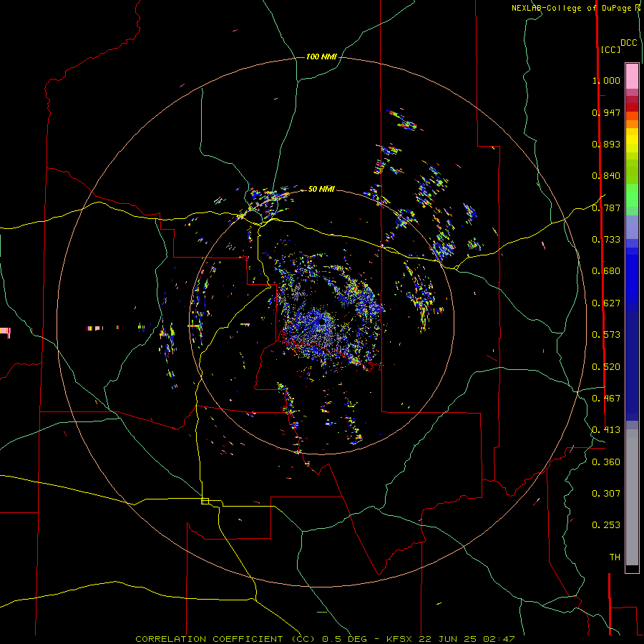The width and height of the screenshot is (644, 644).
Task: Pick the pink top color bar segment
Action: (x=632, y=76)
